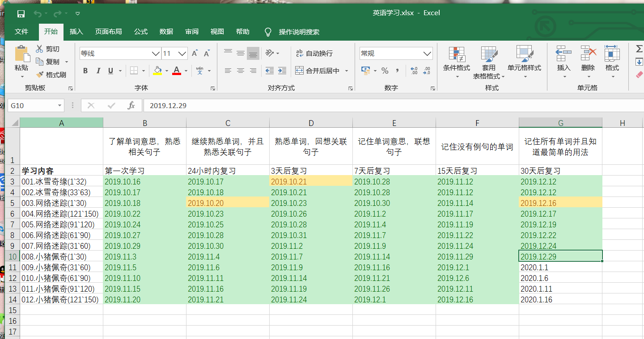Click the Increase Indent icon
The width and height of the screenshot is (644, 339).
point(282,71)
